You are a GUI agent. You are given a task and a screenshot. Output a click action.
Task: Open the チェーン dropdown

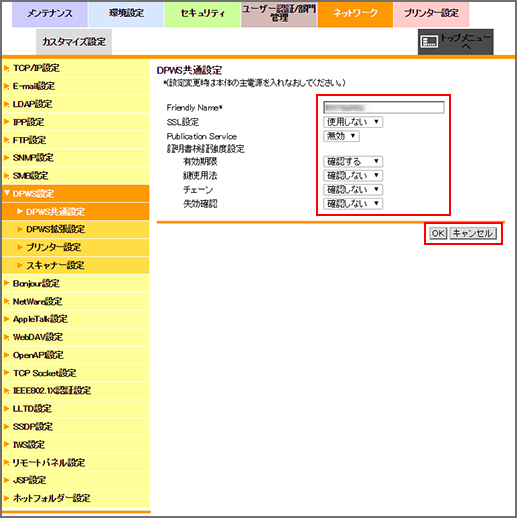pos(353,189)
